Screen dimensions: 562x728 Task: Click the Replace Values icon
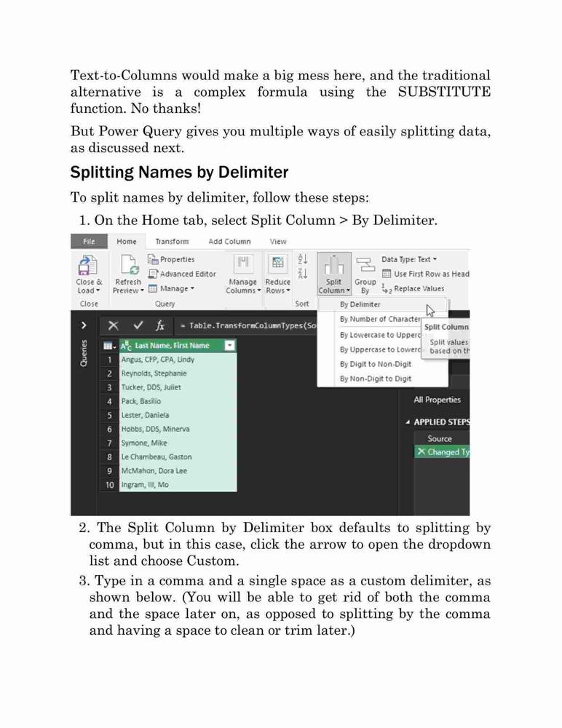[387, 289]
